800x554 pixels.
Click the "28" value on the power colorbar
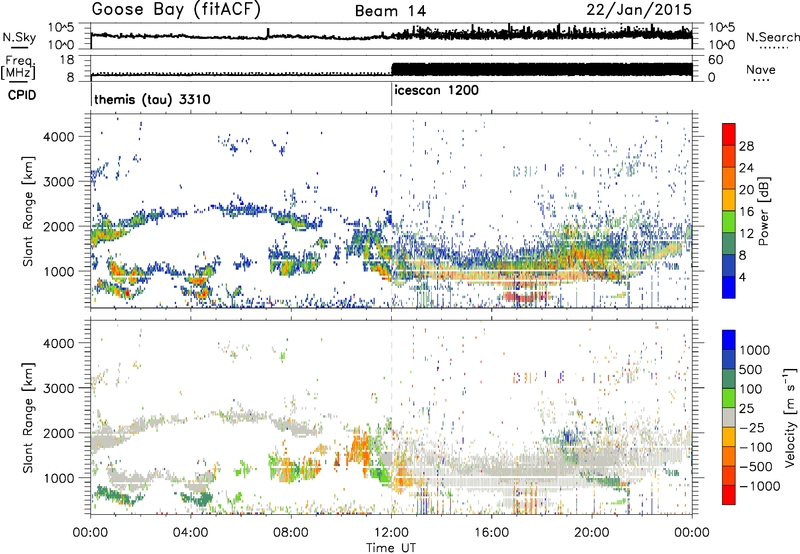click(746, 146)
